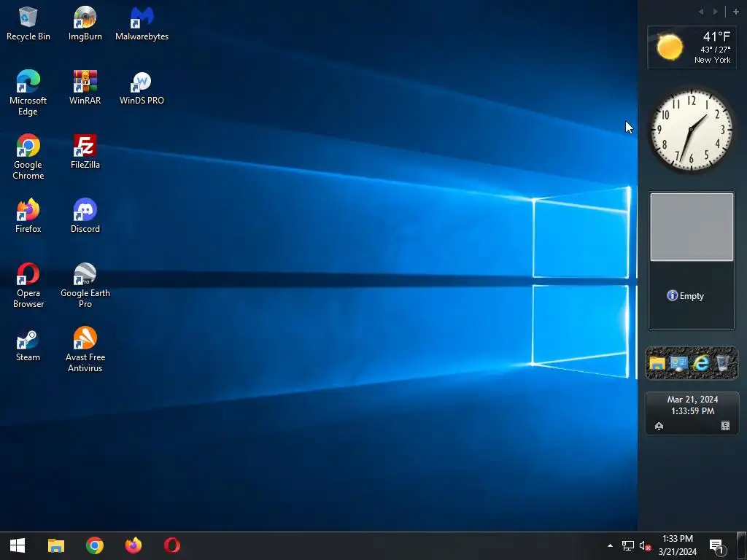This screenshot has height=560, width=747.
Task: Click the gray slideshow gadget preview
Action: pos(692,227)
